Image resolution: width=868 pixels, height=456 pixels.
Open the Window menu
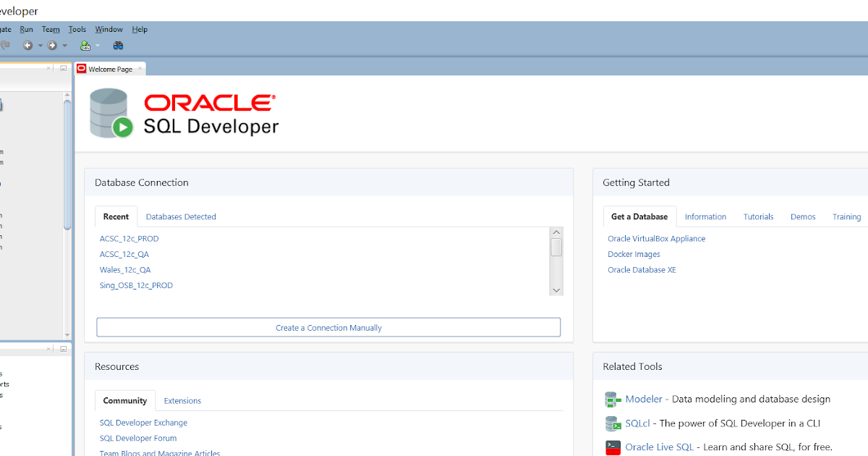coord(109,30)
